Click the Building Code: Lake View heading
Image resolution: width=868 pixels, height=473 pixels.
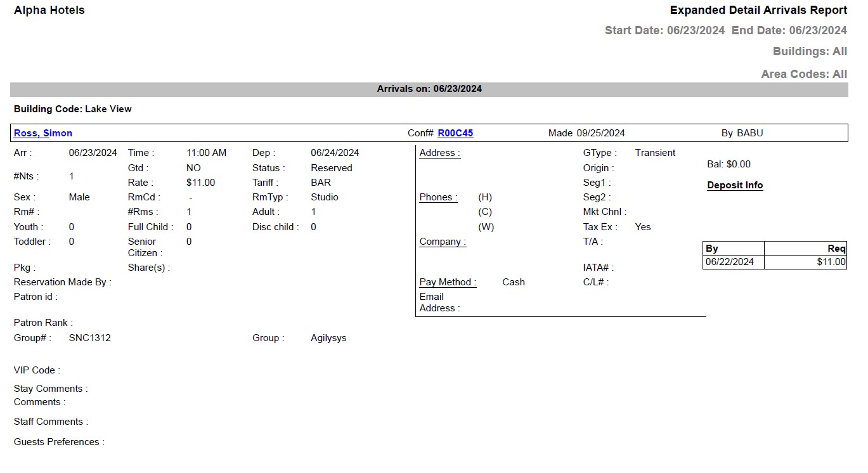(72, 109)
